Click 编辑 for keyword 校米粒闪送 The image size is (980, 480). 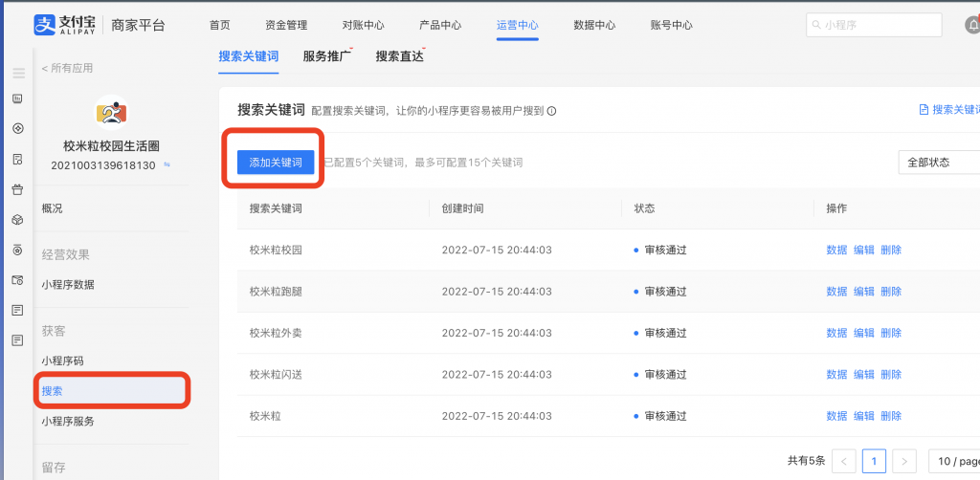tap(864, 375)
